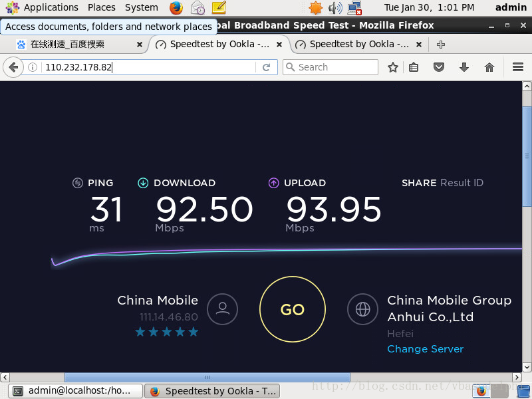The image size is (532, 399).
Task: Click the scroll up arrow
Action: tap(527, 86)
